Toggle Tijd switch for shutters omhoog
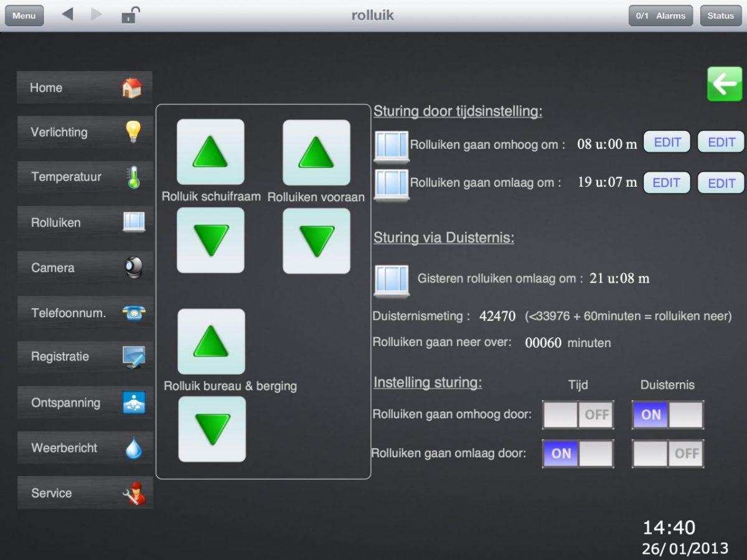The width and height of the screenshot is (747, 560). [578, 415]
